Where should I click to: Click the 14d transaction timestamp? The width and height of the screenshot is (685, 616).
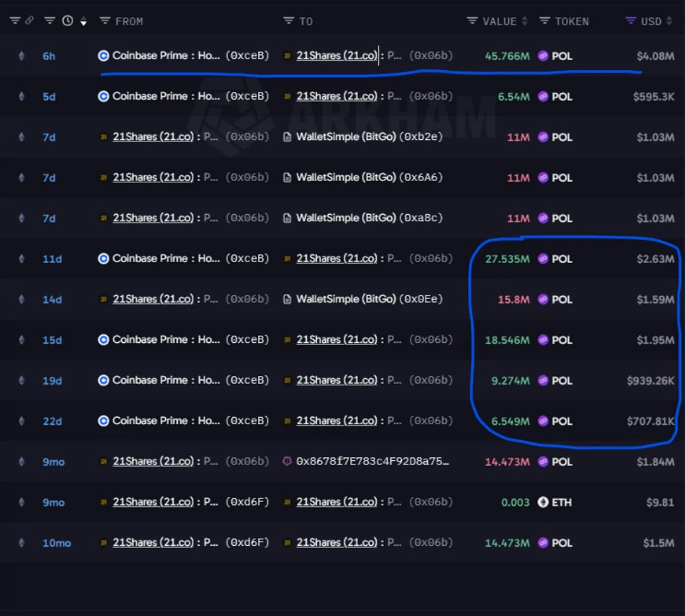(53, 300)
